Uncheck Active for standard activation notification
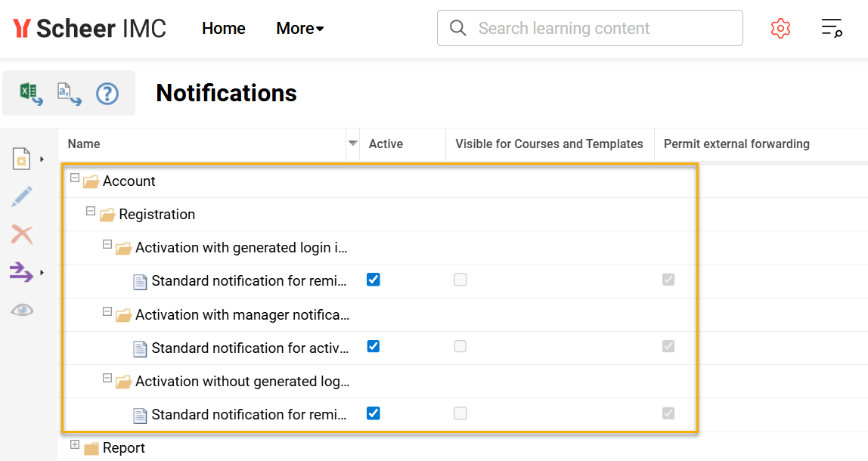The height and width of the screenshot is (461, 868). click(374, 346)
